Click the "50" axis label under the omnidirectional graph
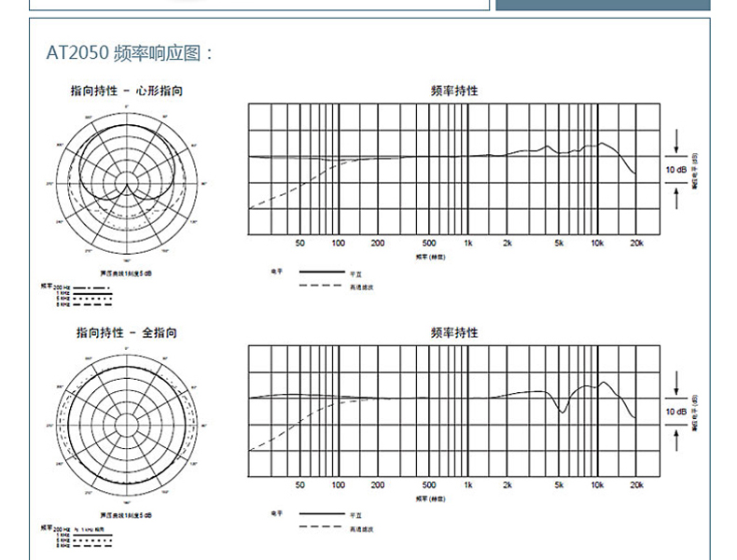The image size is (737, 560). [299, 484]
